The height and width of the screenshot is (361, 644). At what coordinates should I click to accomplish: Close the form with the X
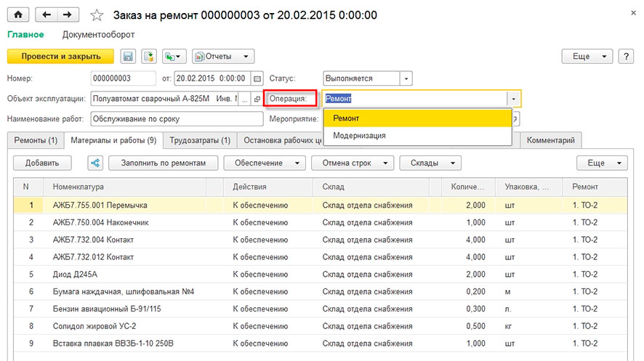point(633,13)
